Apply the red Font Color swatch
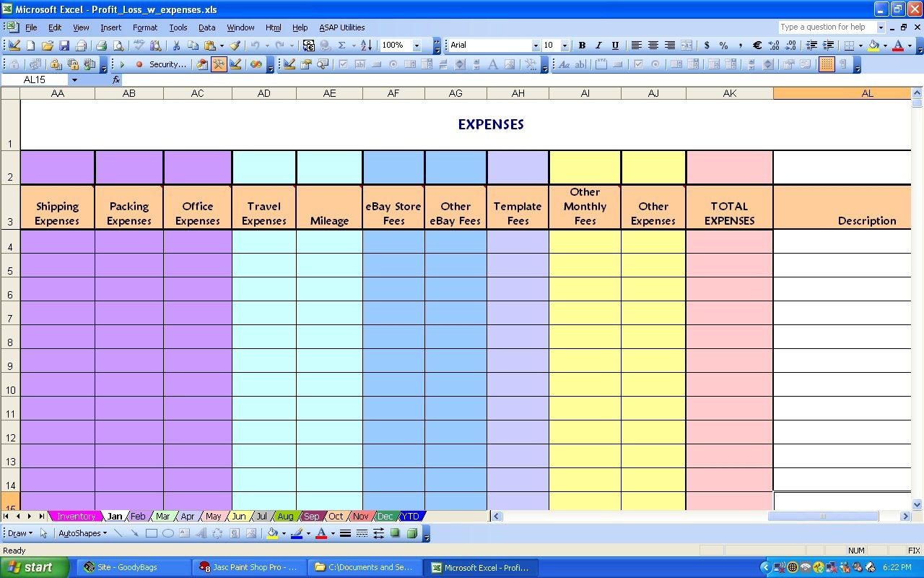Viewport: 924px width, 578px height. click(897, 45)
